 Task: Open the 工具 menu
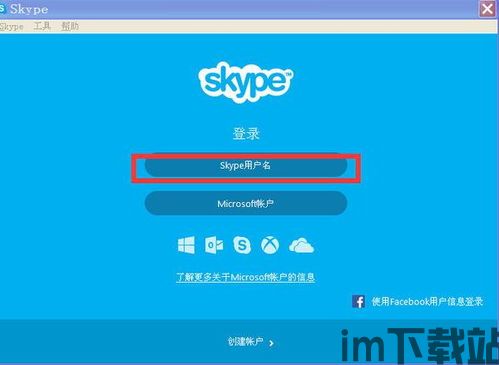(x=42, y=26)
